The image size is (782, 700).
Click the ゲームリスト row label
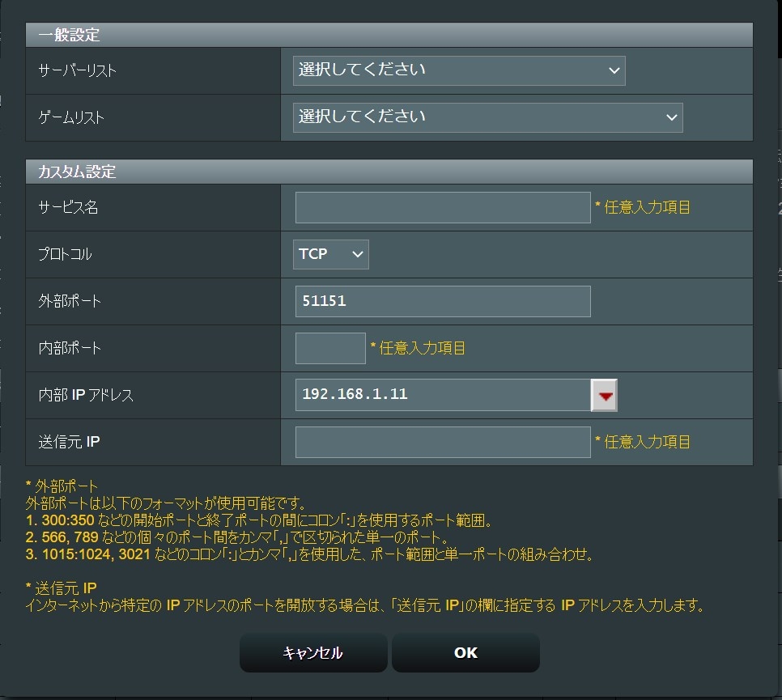71,117
